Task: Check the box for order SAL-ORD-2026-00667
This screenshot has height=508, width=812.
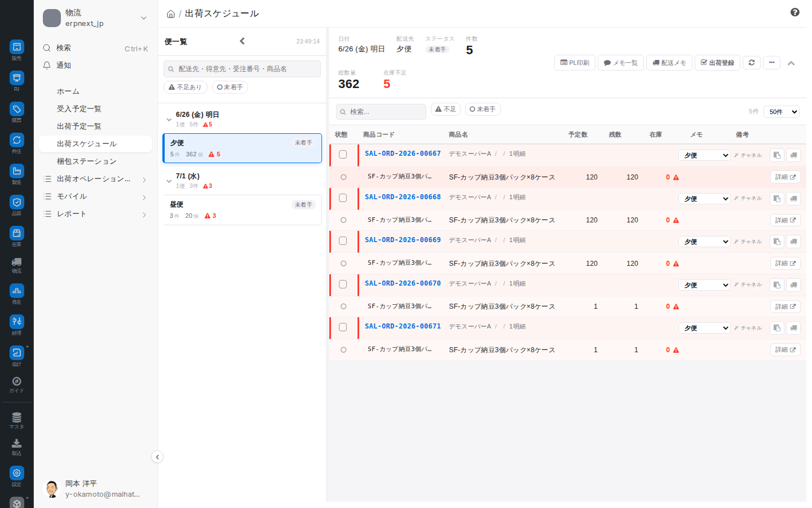Action: click(343, 155)
